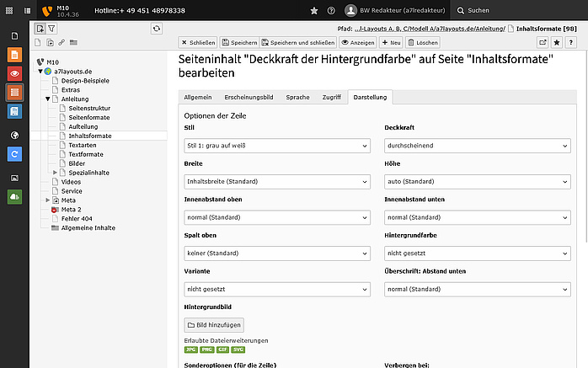The image size is (588, 368).
Task: Switch to the Allgemein tab
Action: [198, 97]
